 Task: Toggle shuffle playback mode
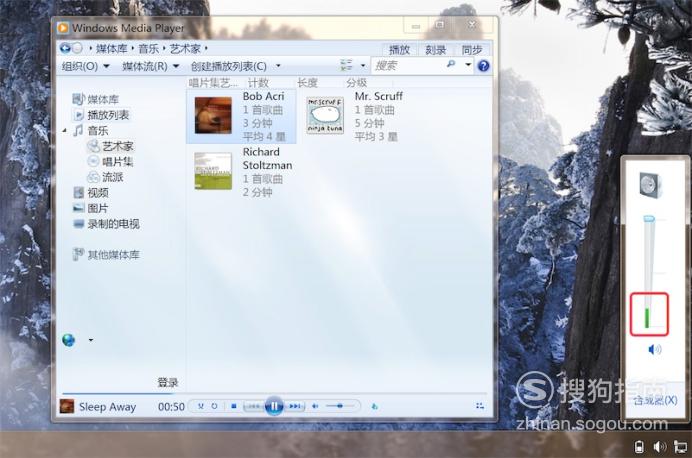pyautogui.click(x=201, y=406)
